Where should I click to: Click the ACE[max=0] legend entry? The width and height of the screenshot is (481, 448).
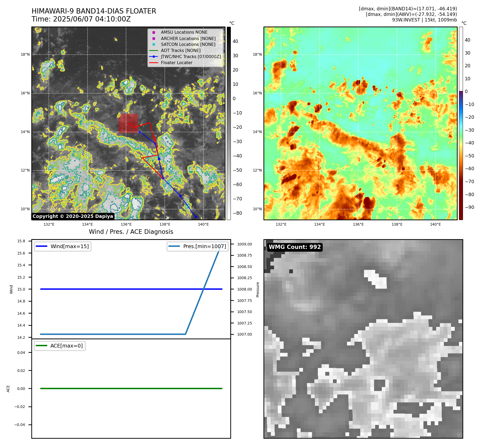pyautogui.click(x=60, y=346)
